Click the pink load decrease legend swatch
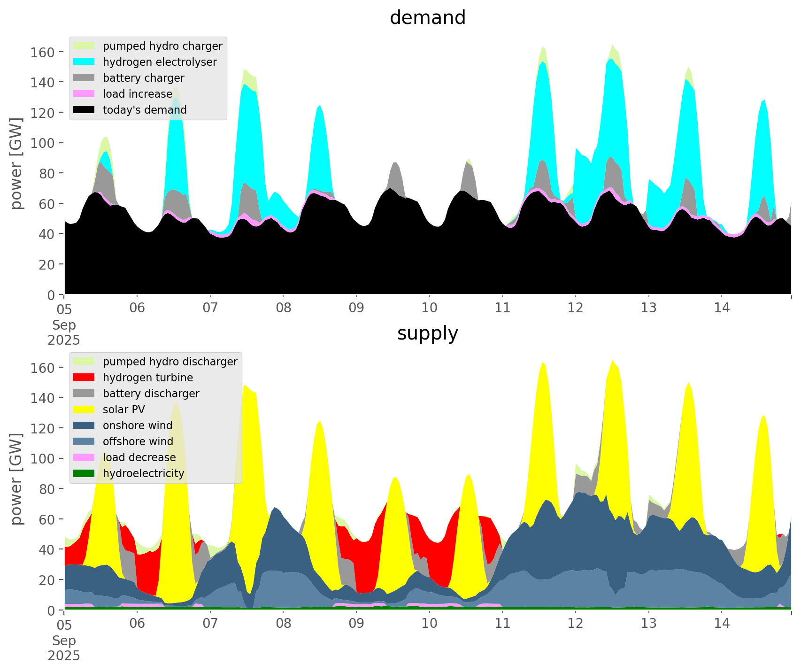The width and height of the screenshot is (801, 672). click(x=85, y=457)
